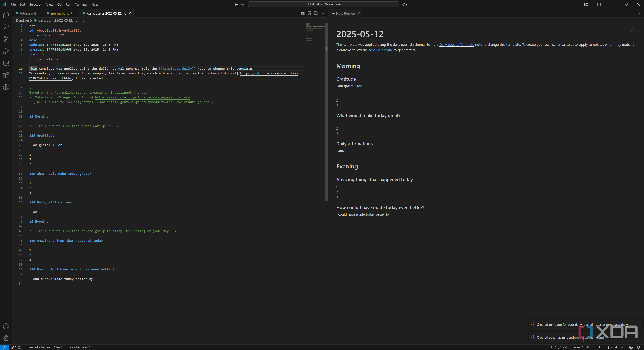Open the Run menu
The width and height of the screenshot is (644, 350).
[68, 4]
